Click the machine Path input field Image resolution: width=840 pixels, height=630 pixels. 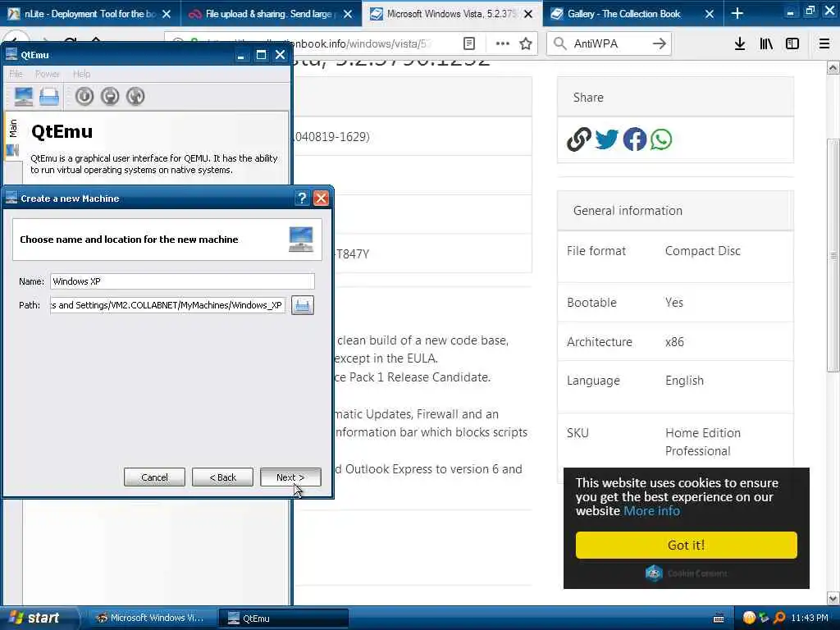[167, 305]
